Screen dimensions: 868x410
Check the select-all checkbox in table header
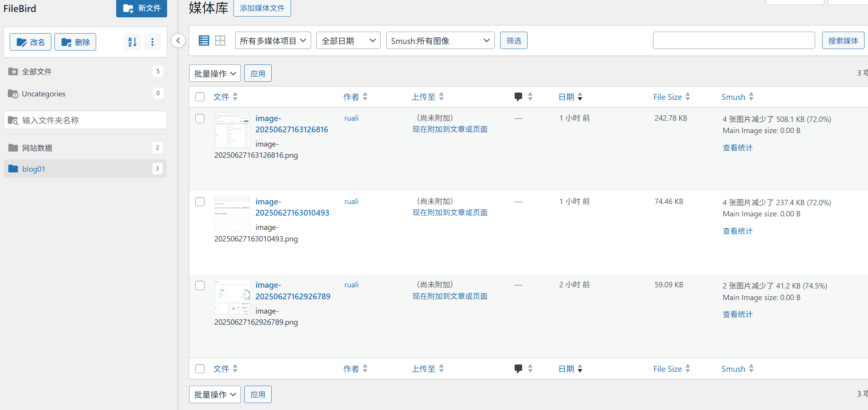200,97
